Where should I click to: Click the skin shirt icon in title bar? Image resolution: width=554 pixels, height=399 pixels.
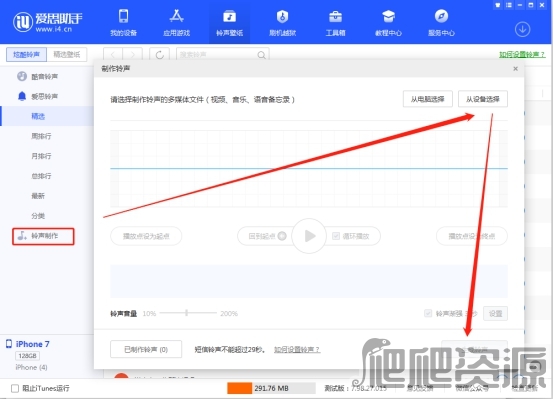(x=497, y=5)
